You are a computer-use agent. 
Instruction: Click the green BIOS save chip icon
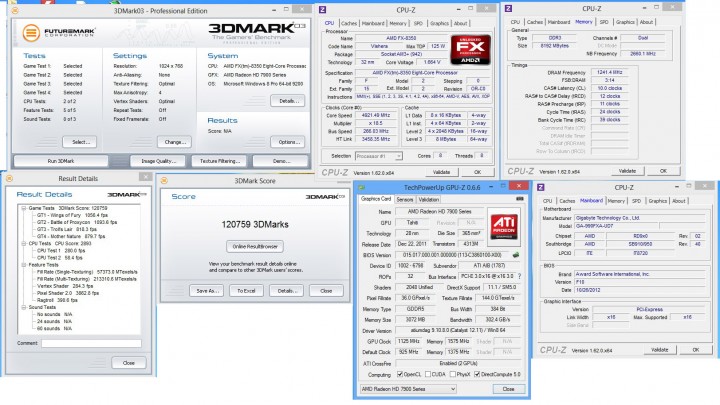[516, 255]
